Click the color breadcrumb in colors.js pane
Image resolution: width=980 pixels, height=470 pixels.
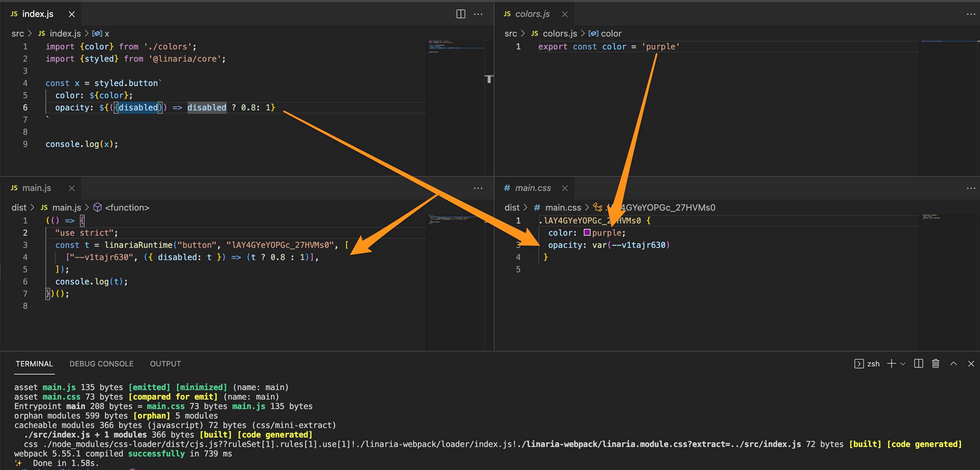click(613, 34)
